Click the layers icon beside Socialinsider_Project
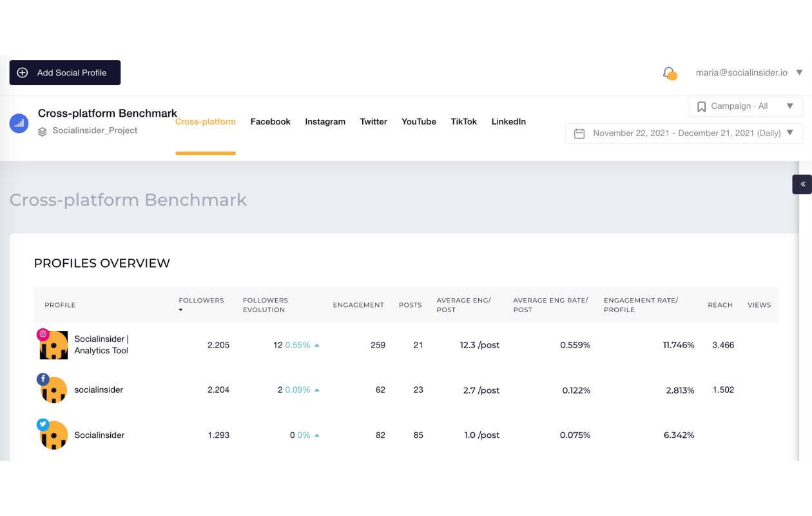The width and height of the screenshot is (812, 516). (x=43, y=131)
